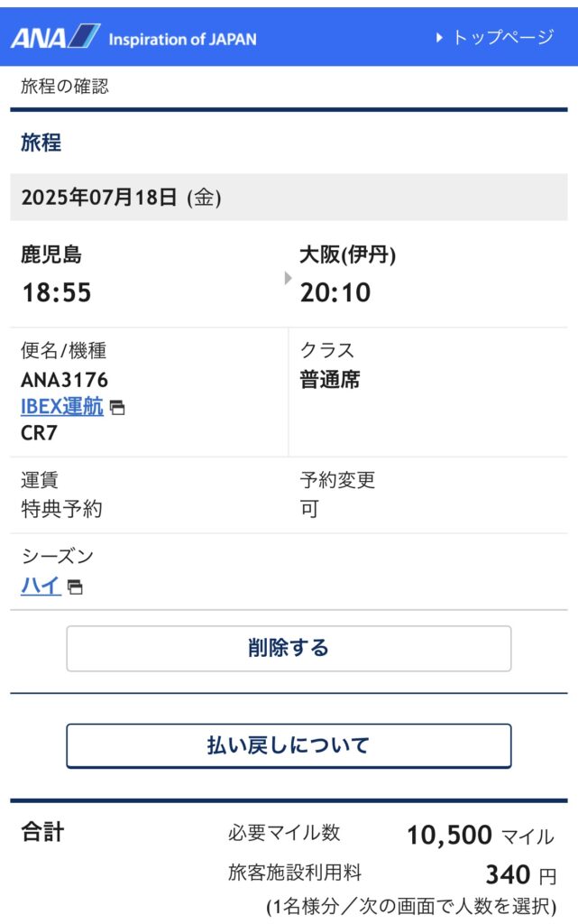Open the IBEX運航 operator link
Image resolution: width=578 pixels, height=924 pixels.
click(x=62, y=407)
